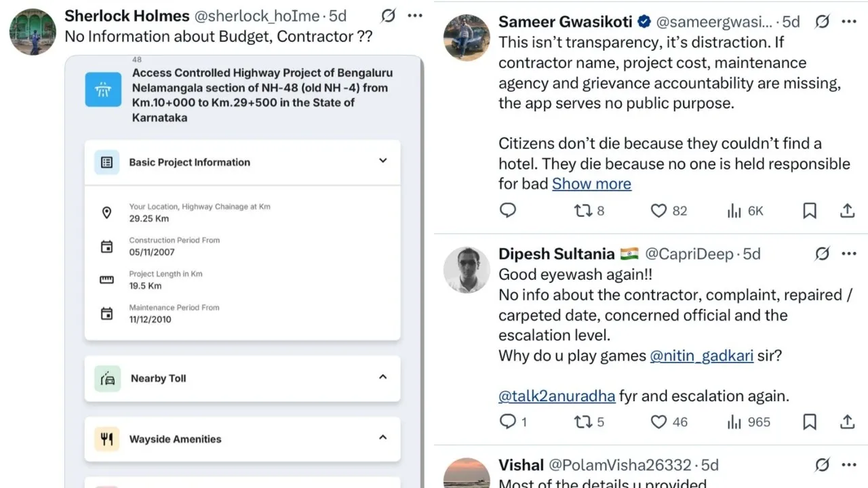Click the Nearby Toll booth icon
This screenshot has height=488, width=868.
pyautogui.click(x=106, y=378)
